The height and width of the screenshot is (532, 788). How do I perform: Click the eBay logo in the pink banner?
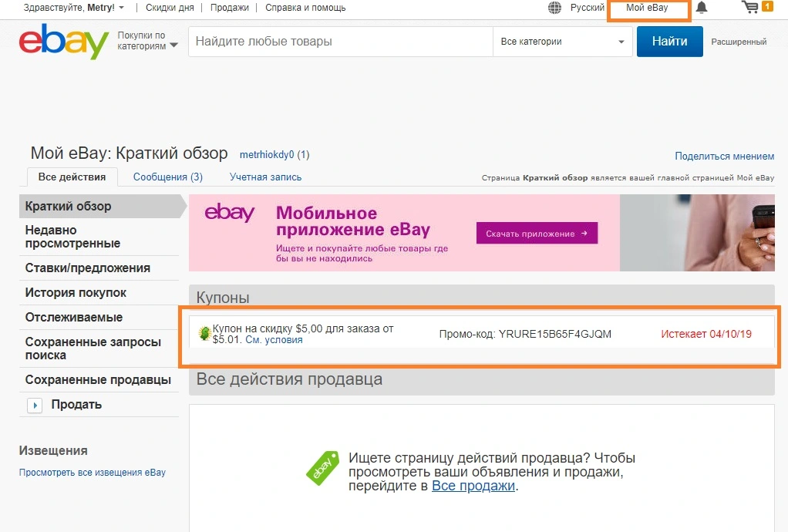tap(229, 213)
